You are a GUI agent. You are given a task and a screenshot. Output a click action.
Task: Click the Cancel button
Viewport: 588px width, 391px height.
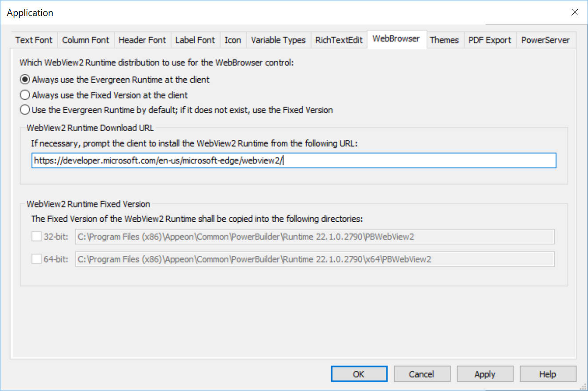point(422,374)
